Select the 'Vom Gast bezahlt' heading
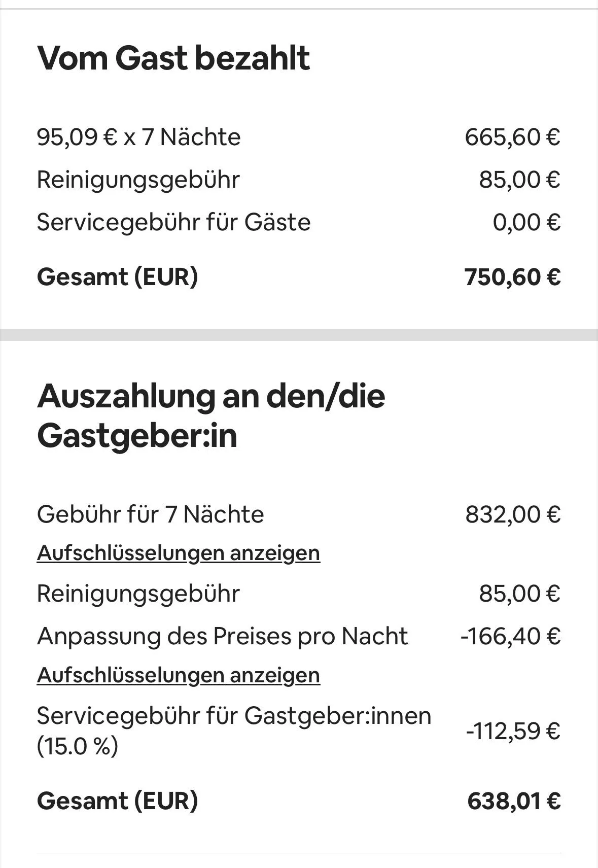The image size is (598, 868). click(173, 58)
